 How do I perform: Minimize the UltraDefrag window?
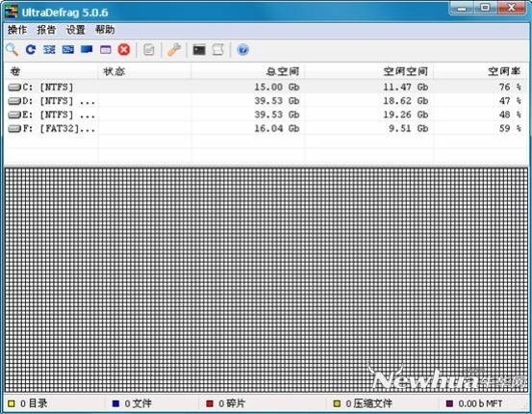(462, 8)
